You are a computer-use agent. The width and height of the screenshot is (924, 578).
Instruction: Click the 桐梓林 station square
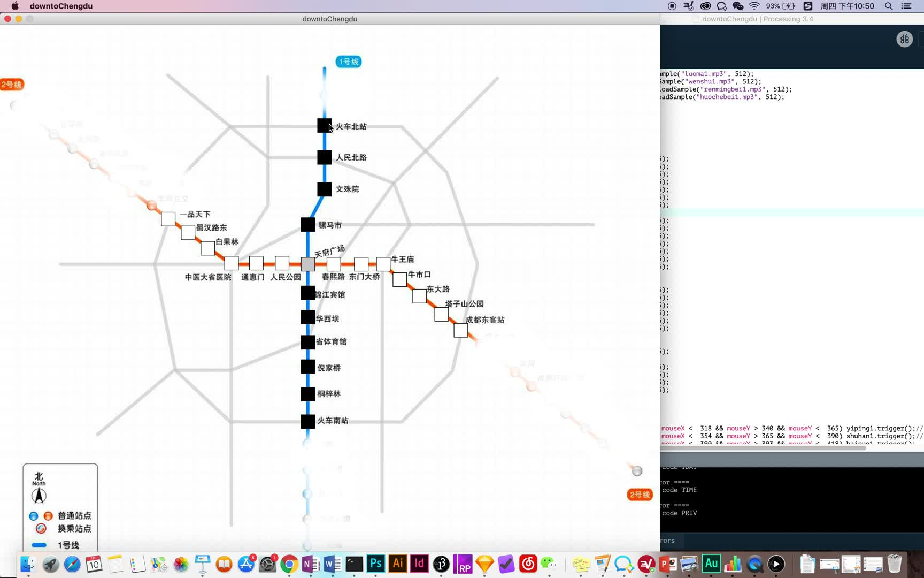pyautogui.click(x=307, y=394)
